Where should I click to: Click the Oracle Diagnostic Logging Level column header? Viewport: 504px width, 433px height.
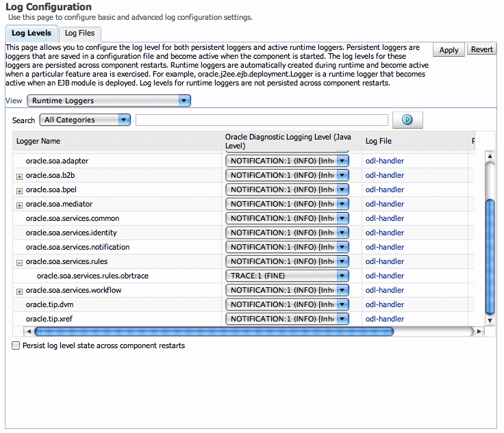(x=292, y=141)
